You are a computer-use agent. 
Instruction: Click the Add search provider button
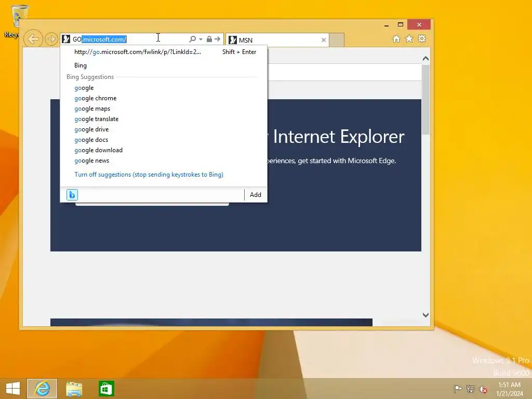(x=256, y=195)
